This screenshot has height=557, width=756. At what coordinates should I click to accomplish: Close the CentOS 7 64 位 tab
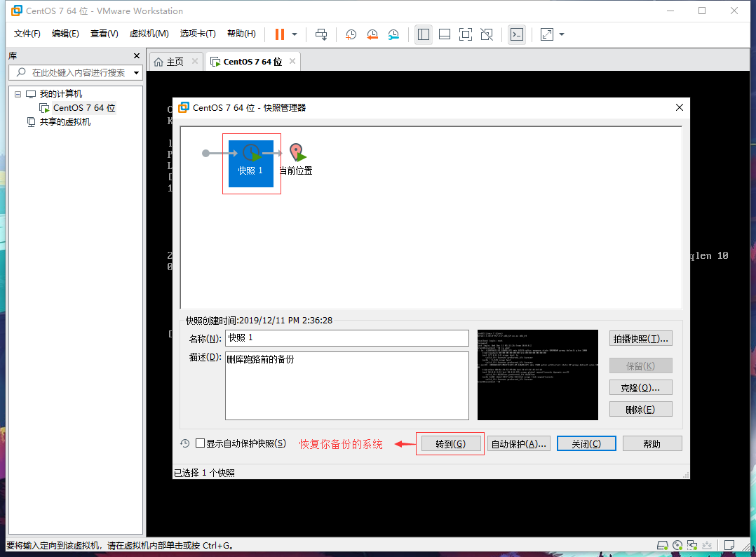coord(292,61)
